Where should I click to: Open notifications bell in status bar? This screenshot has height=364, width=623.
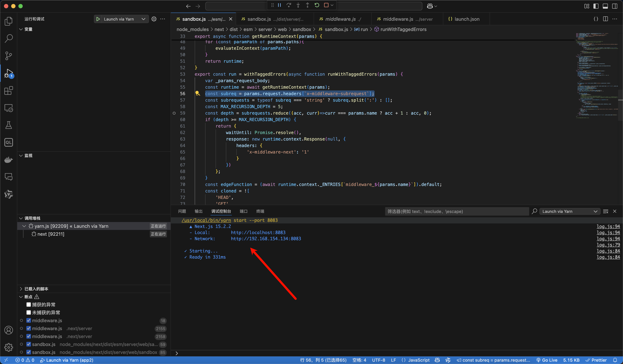tap(615, 360)
